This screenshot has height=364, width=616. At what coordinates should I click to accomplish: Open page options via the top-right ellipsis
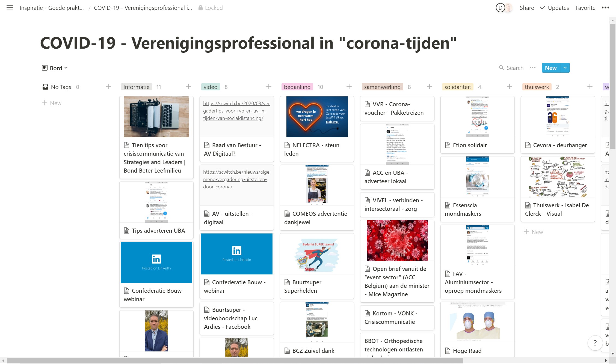click(606, 8)
